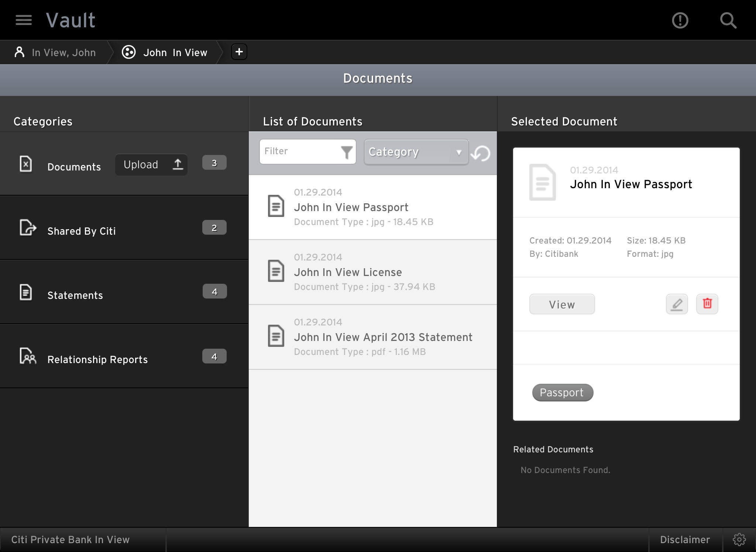Select John In View April 2013 Statement
Image resolution: width=756 pixels, height=552 pixels.
(372, 337)
